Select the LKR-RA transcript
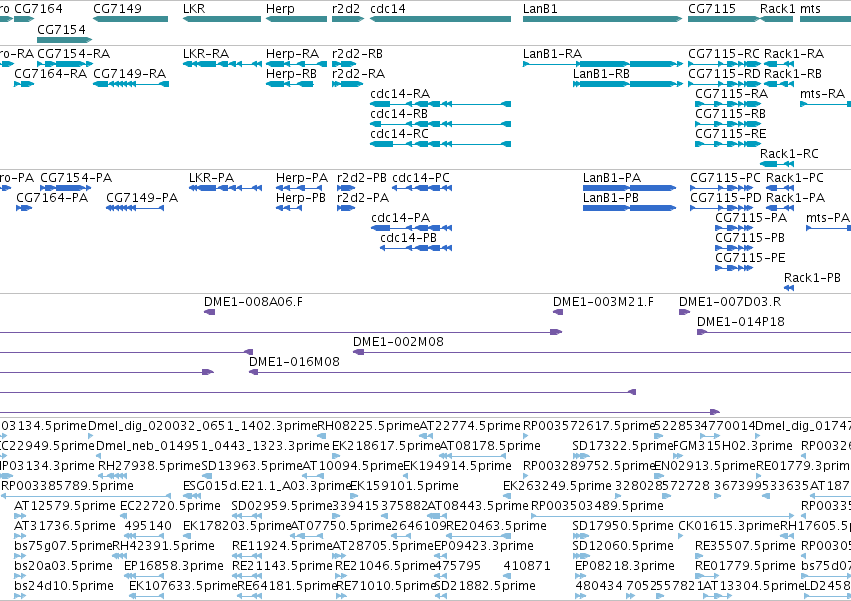The height and width of the screenshot is (601, 851). (x=223, y=64)
